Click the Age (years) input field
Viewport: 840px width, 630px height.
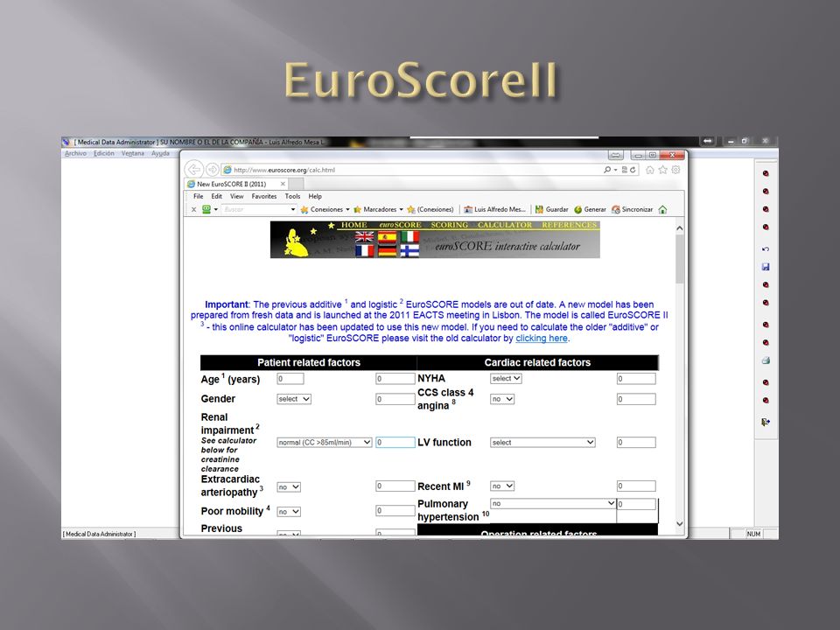click(x=290, y=379)
